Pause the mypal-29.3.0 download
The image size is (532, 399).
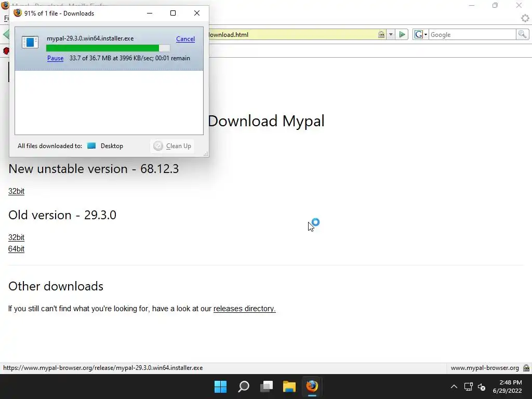pos(55,58)
